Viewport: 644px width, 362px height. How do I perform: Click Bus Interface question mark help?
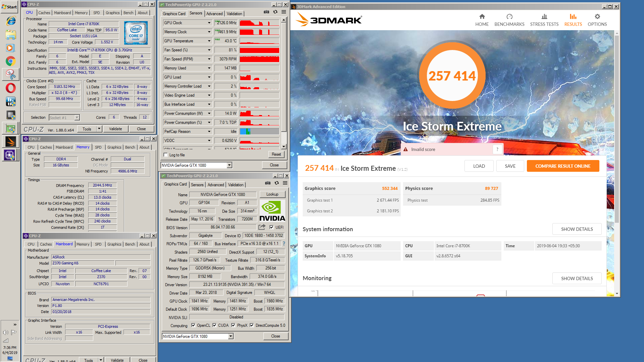pyautogui.click(x=284, y=244)
